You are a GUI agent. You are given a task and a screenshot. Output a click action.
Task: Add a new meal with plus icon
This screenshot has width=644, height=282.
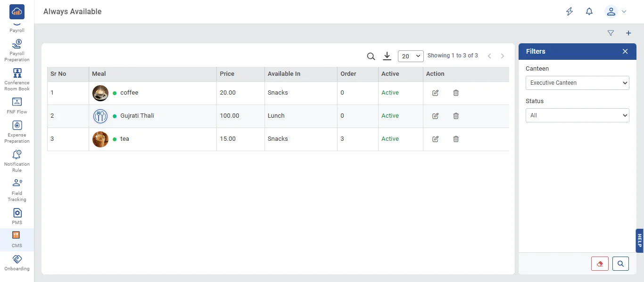(x=628, y=33)
